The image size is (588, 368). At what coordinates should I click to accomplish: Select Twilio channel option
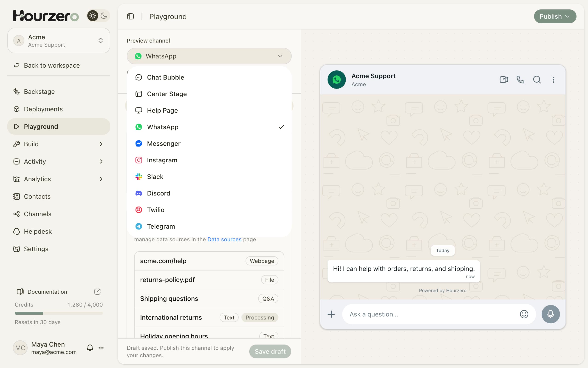pyautogui.click(x=209, y=210)
